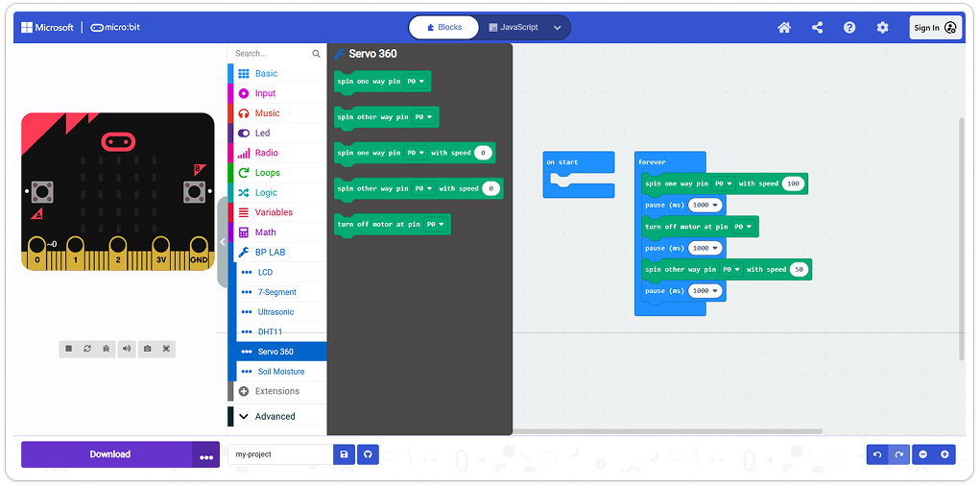Open the Settings gear menu
Image resolution: width=980 pixels, height=488 pixels.
coord(882,28)
